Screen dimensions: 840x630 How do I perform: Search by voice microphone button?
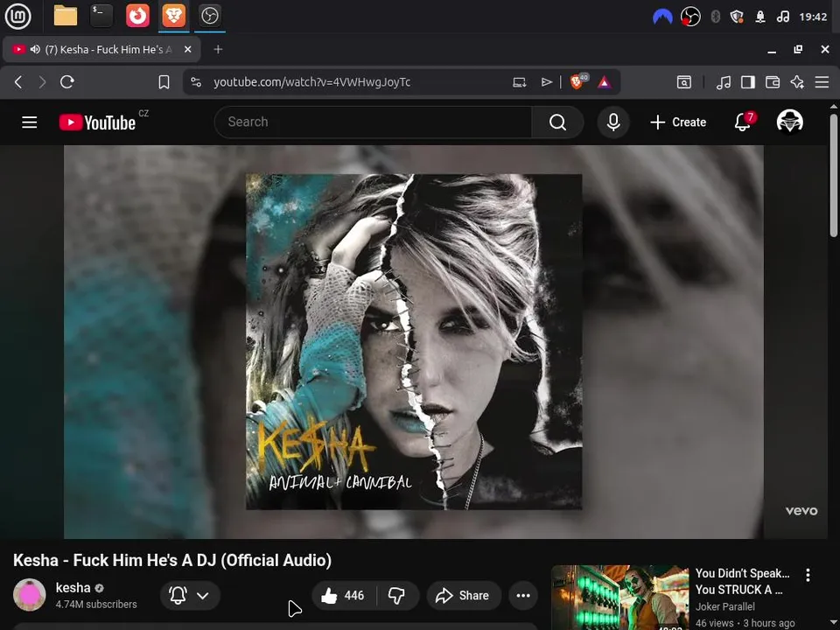click(613, 122)
